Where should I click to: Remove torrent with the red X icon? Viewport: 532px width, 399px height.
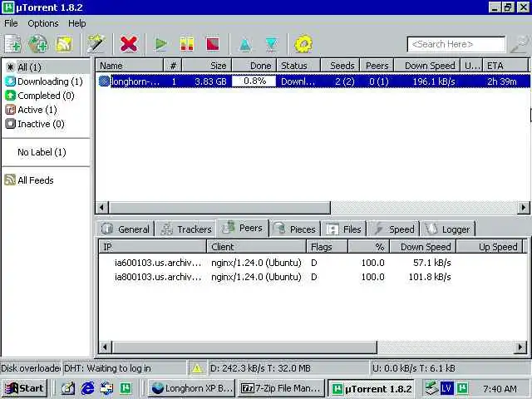[x=129, y=44]
